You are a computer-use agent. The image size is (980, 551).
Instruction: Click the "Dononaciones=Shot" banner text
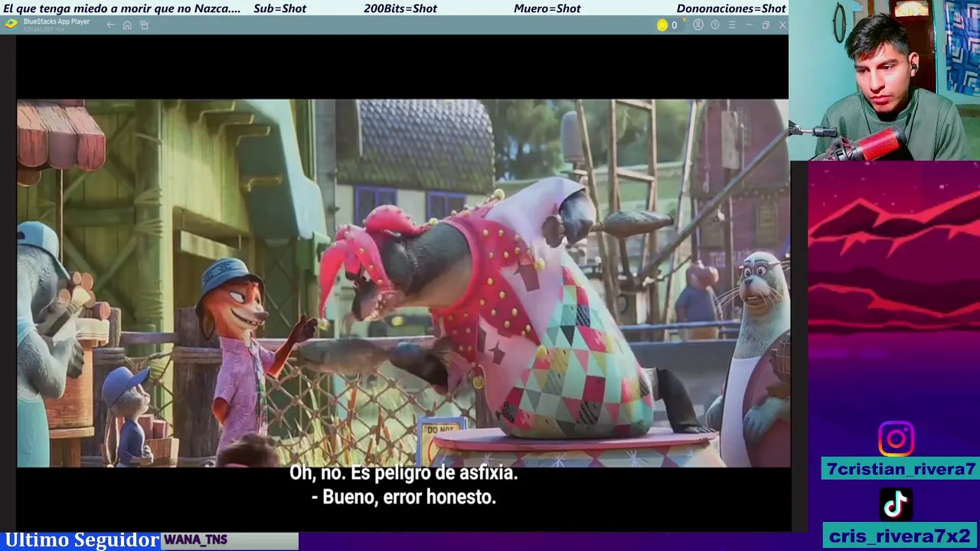[x=731, y=8]
